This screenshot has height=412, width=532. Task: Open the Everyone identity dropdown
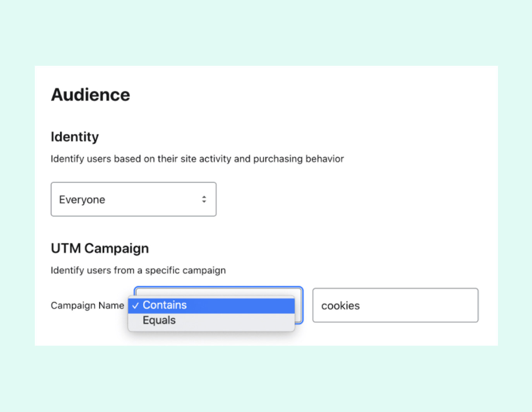pos(133,199)
